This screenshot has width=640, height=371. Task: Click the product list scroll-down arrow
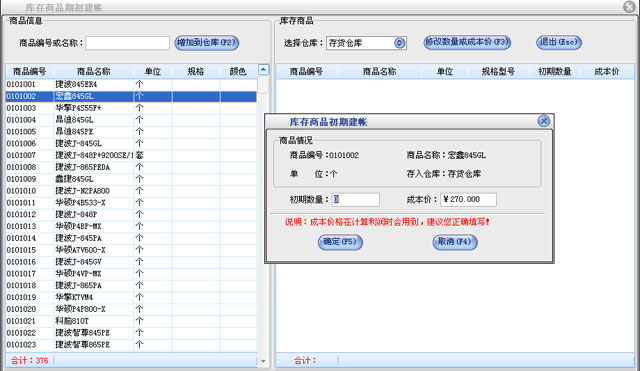click(263, 361)
